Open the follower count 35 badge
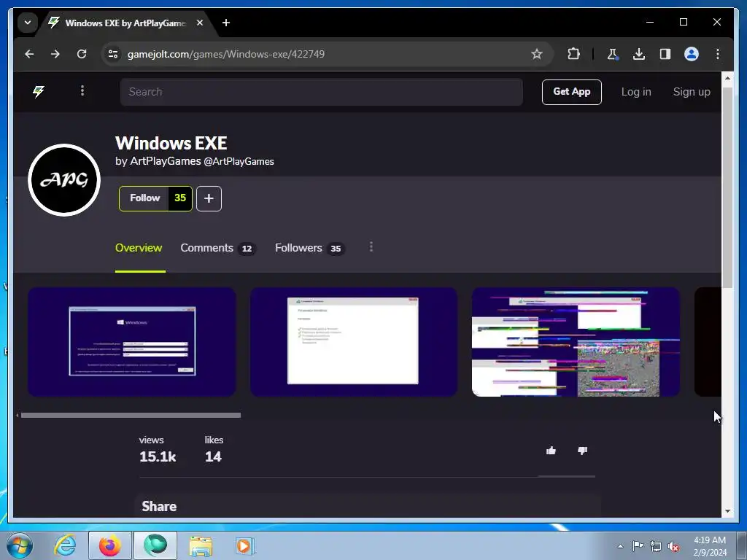Image resolution: width=747 pixels, height=560 pixels. [x=180, y=198]
